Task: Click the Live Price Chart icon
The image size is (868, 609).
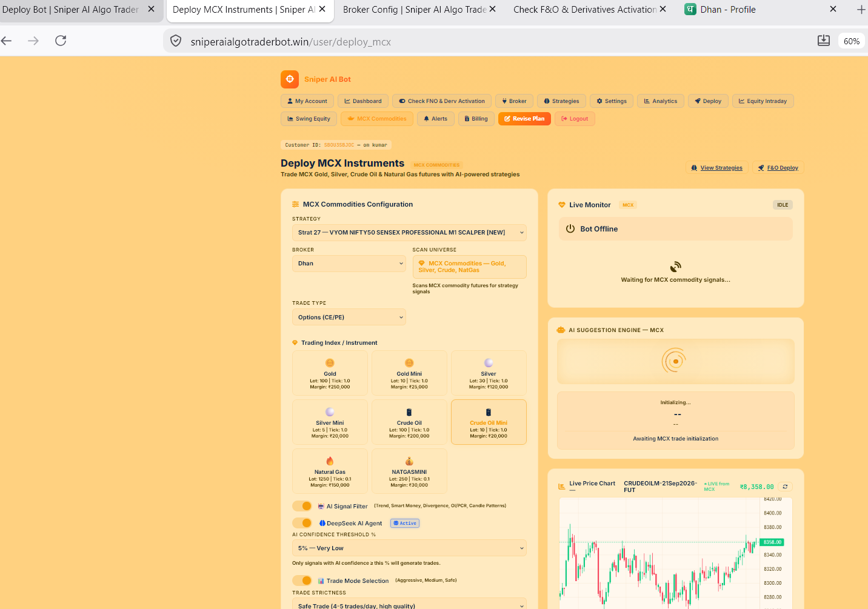Action: [x=561, y=487]
